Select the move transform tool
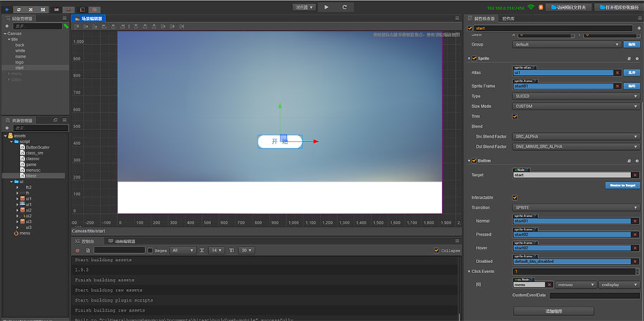This screenshot has height=321, width=644. point(6,9)
